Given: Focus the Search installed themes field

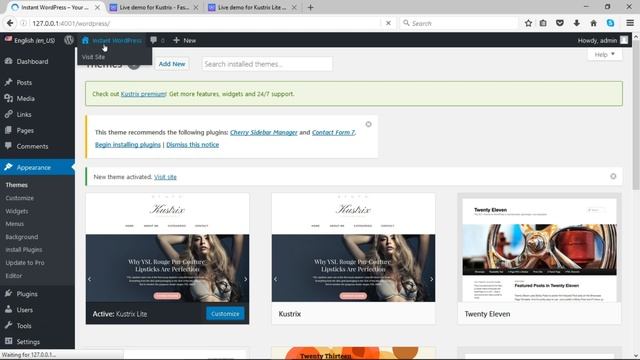Looking at the screenshot, I should point(267,64).
